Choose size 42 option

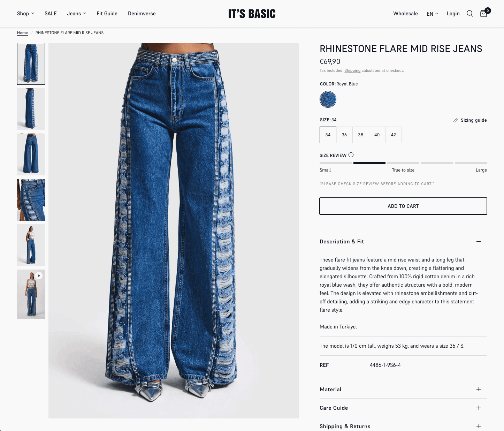coord(394,135)
